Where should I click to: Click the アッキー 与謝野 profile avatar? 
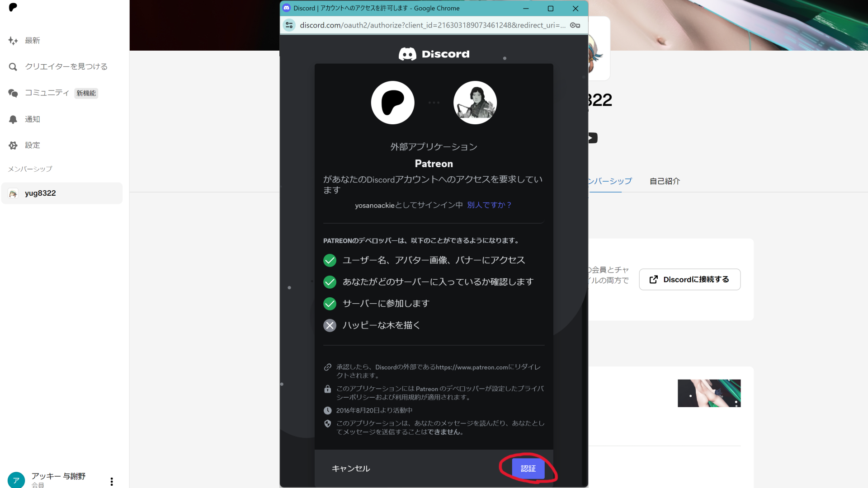pos(16,480)
